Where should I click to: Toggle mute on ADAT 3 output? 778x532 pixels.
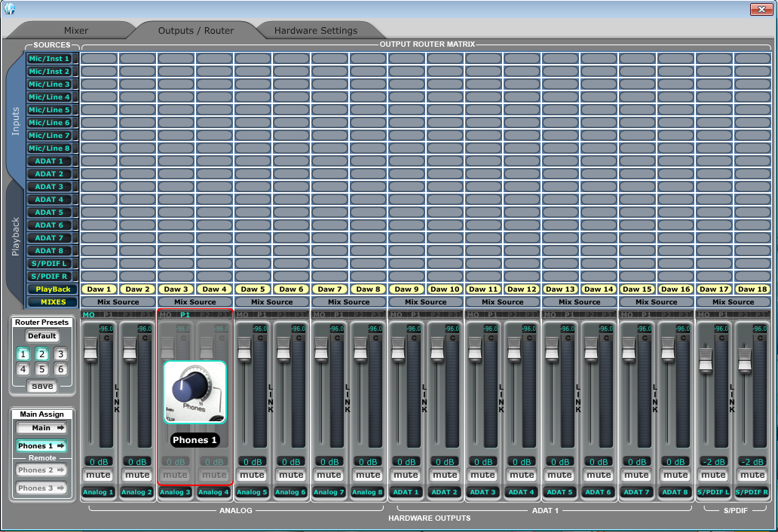[482, 475]
